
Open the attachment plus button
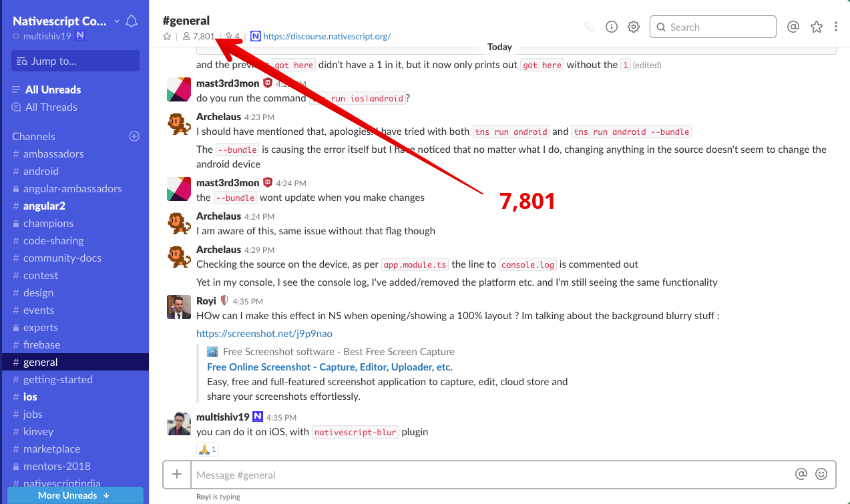point(177,474)
